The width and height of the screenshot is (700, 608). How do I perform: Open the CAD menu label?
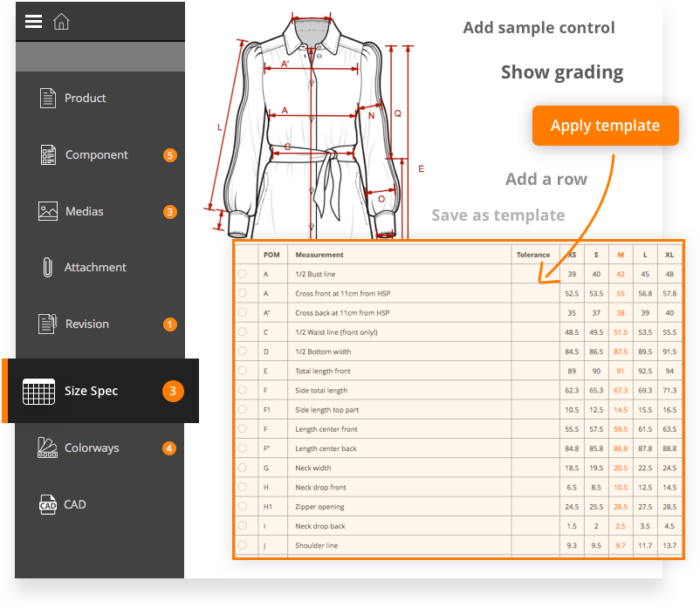[x=75, y=504]
